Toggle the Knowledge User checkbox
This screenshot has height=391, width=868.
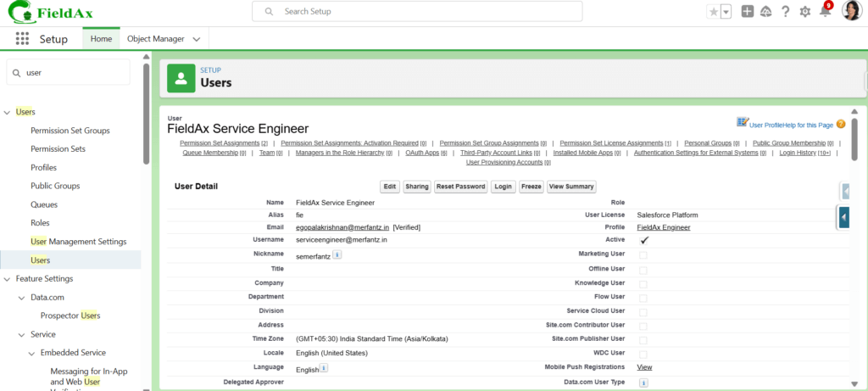tap(643, 284)
